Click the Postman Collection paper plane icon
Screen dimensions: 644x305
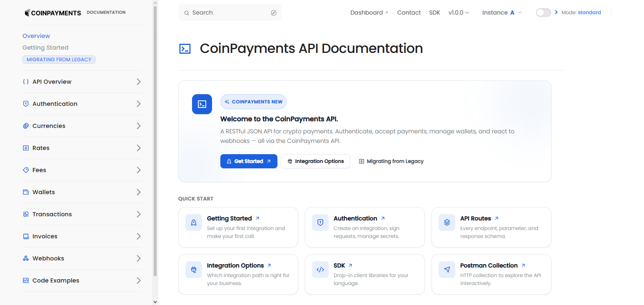pyautogui.click(x=447, y=270)
